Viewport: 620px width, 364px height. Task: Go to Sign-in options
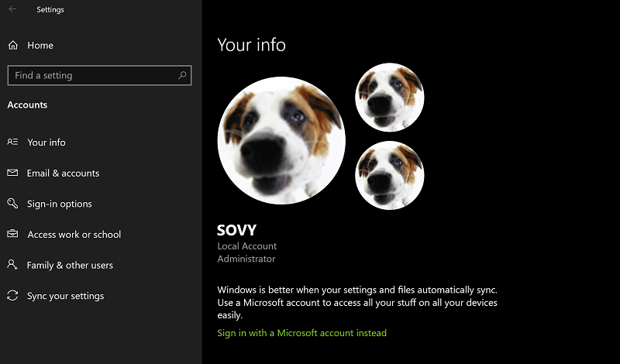pyautogui.click(x=60, y=204)
